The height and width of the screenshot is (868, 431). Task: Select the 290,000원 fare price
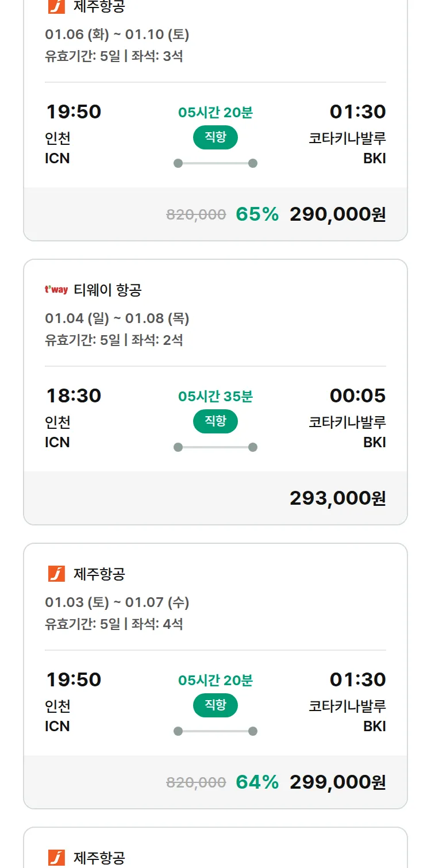(337, 214)
